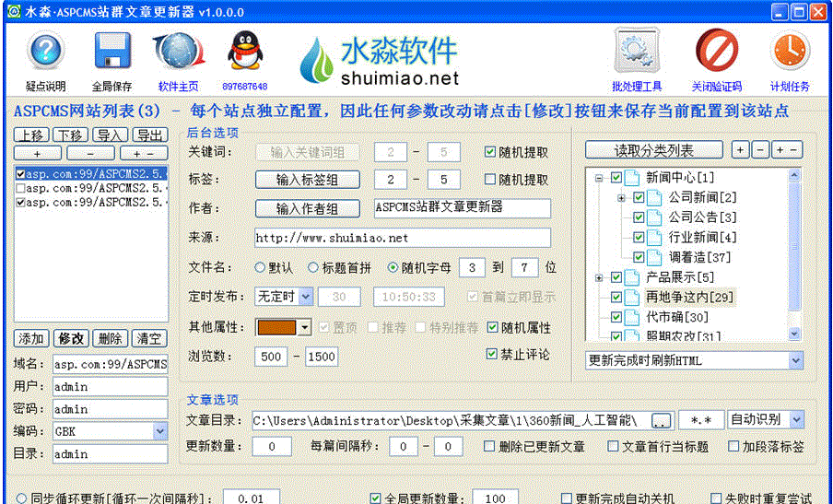Click the article directory browse button

(661, 421)
